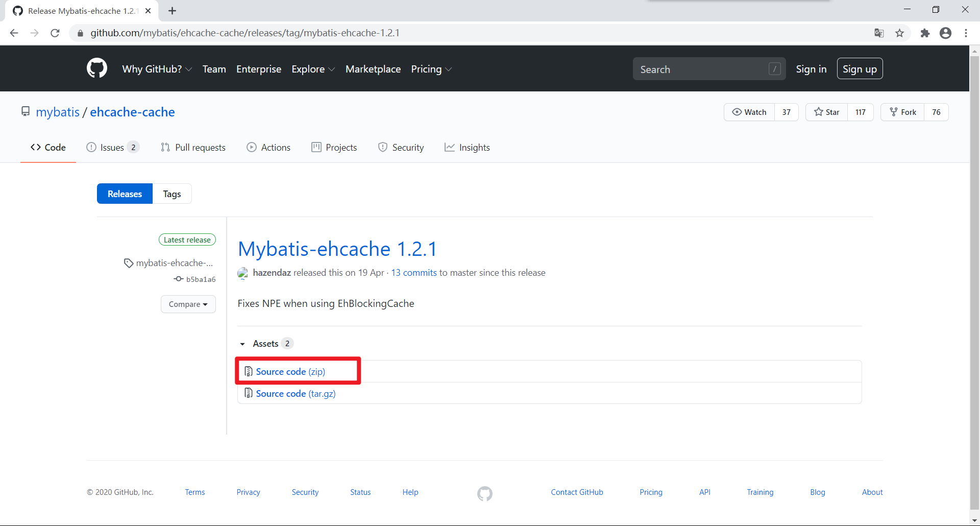Screen dimensions: 980x526
Task: Open Mybatis-ehcache 1.2.1 release title
Action: coord(337,249)
